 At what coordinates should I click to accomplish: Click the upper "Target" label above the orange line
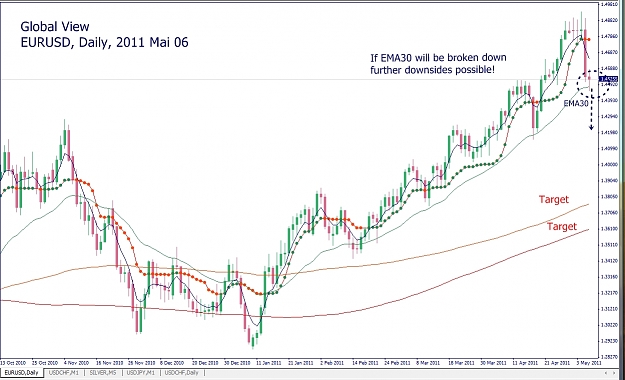point(554,199)
